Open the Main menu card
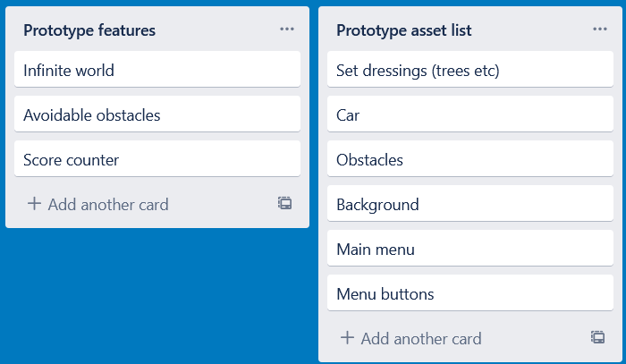This screenshot has height=364, width=626. (470, 249)
